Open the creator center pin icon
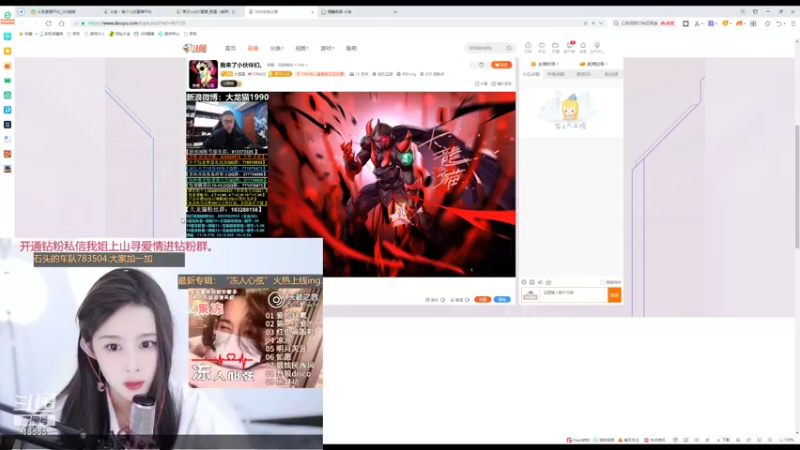The image size is (800, 450). [597, 47]
